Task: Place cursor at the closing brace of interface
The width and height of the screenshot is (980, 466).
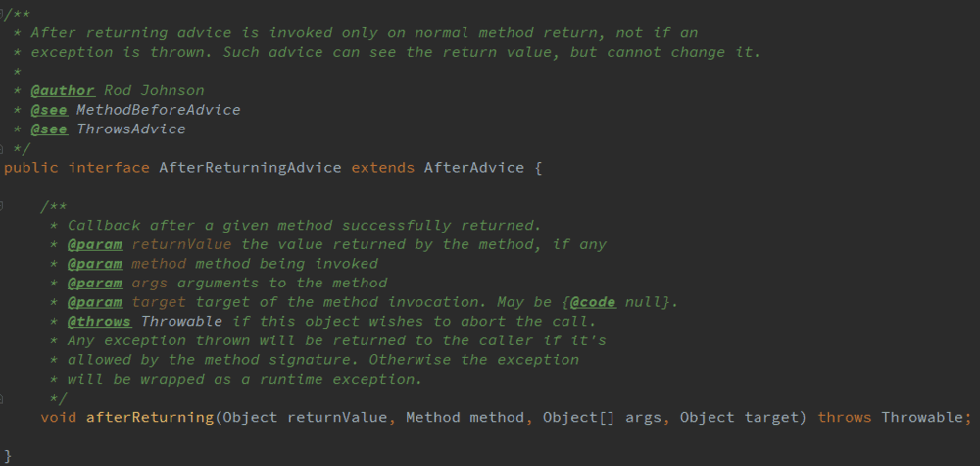Action: (x=8, y=456)
